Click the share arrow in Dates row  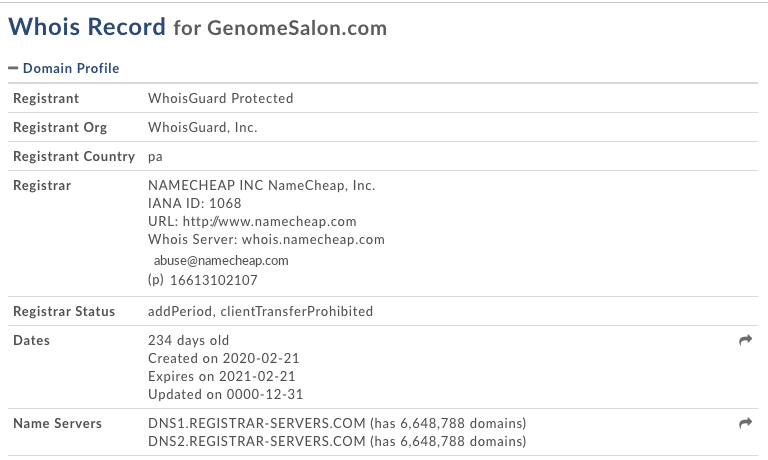tap(745, 340)
